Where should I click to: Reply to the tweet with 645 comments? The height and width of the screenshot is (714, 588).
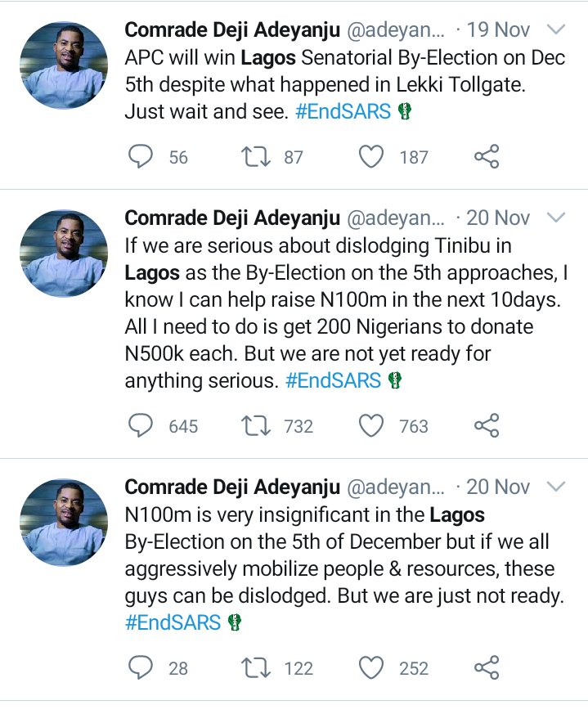tap(141, 425)
